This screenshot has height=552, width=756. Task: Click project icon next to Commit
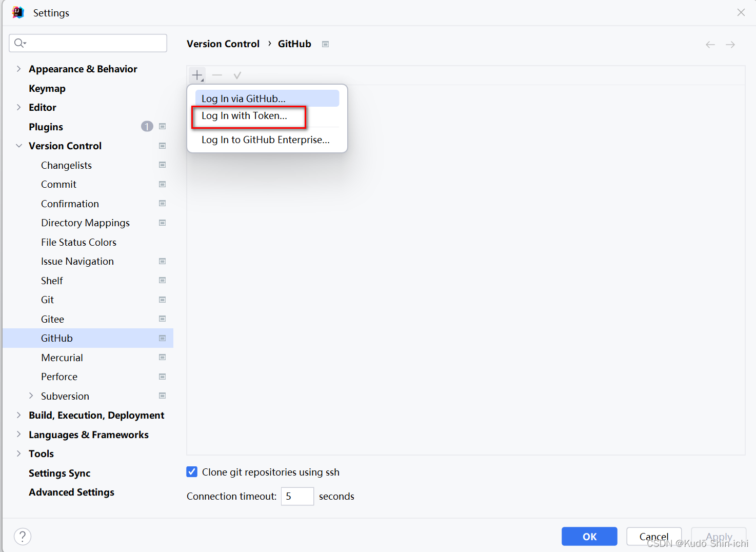coord(163,184)
